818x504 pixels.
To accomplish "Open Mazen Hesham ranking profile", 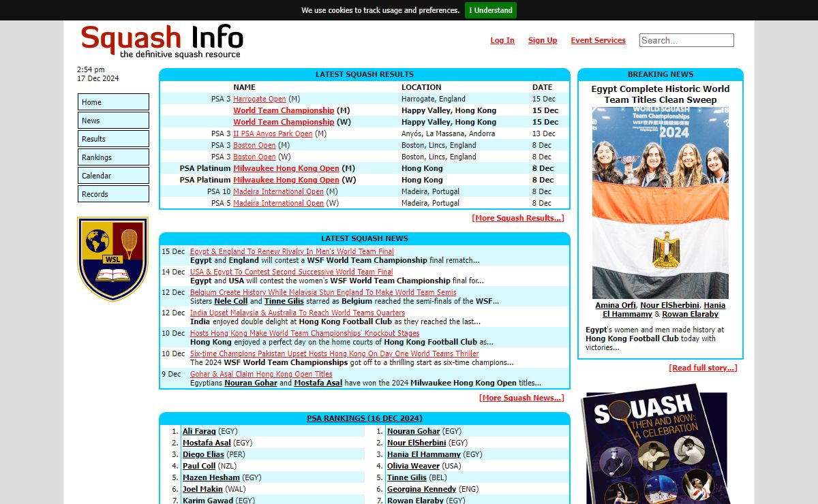I will coord(211,477).
